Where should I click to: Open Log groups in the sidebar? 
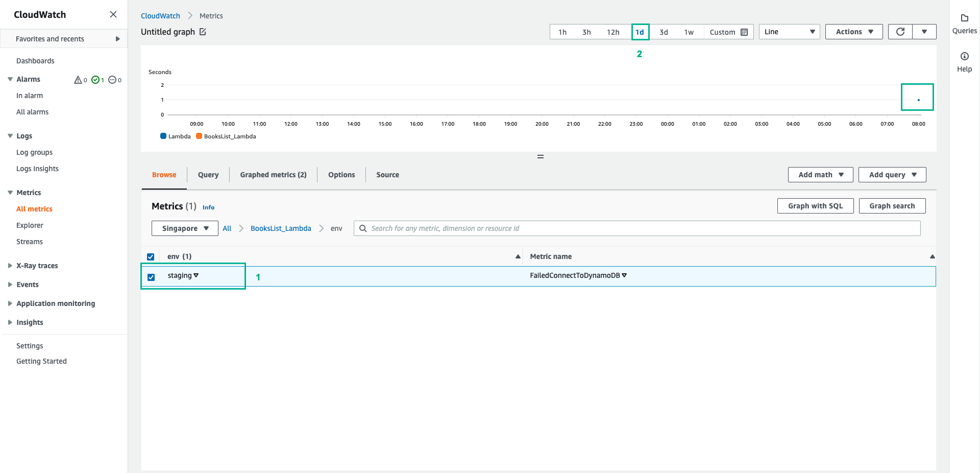[x=34, y=152]
